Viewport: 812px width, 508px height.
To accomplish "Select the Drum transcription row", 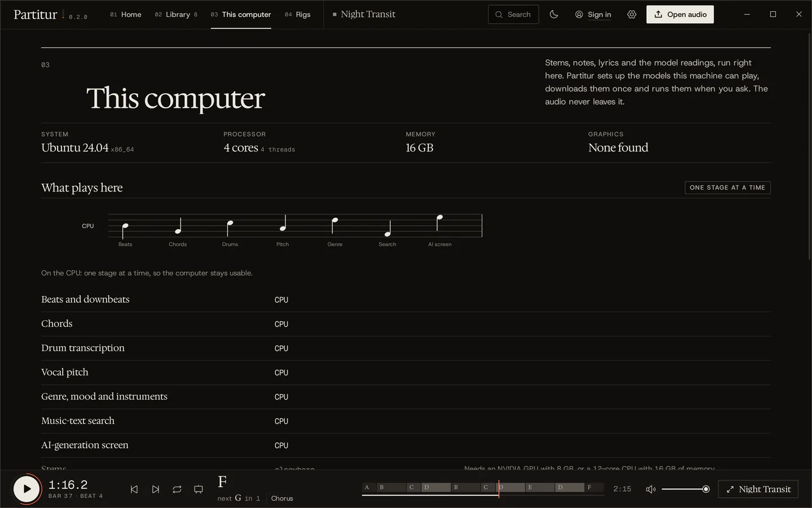I will pos(406,348).
